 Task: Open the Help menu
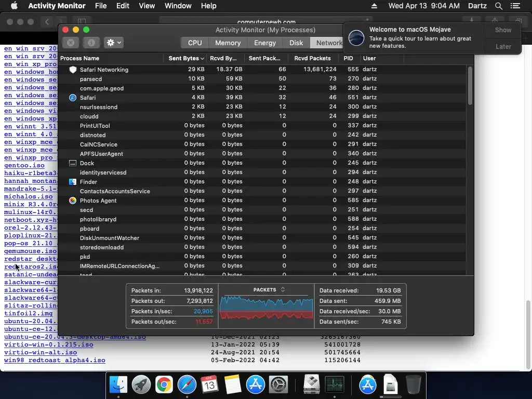coord(208,6)
